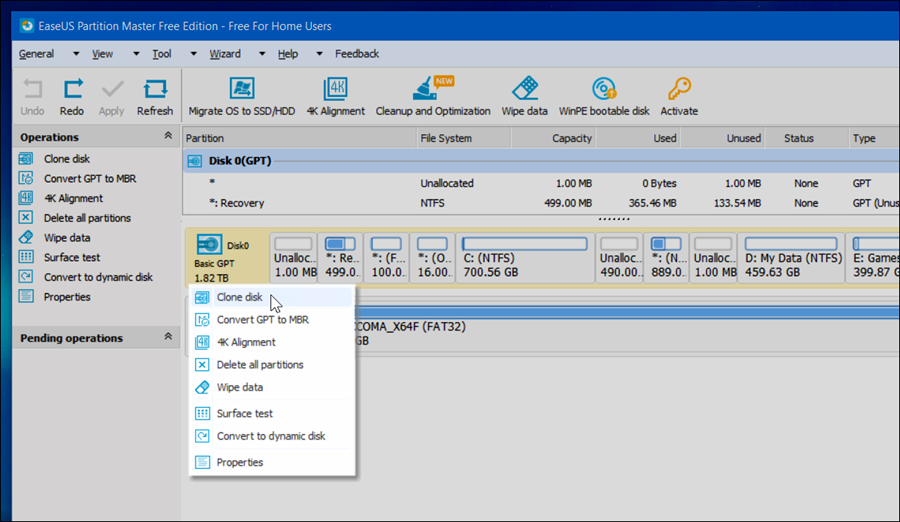Click Surface test in Operations sidebar
The height and width of the screenshot is (522, 900).
coord(72,257)
